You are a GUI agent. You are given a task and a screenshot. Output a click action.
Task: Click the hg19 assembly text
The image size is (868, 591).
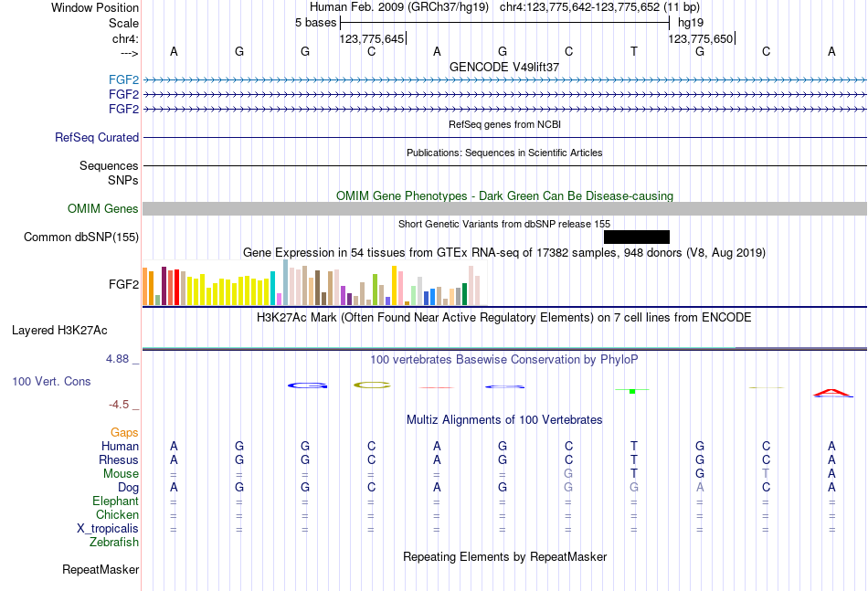click(x=691, y=23)
